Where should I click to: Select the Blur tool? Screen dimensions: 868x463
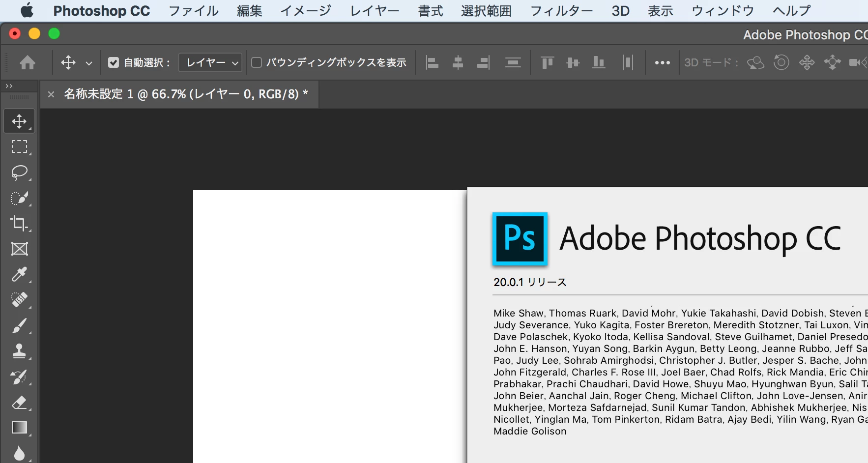pyautogui.click(x=19, y=453)
